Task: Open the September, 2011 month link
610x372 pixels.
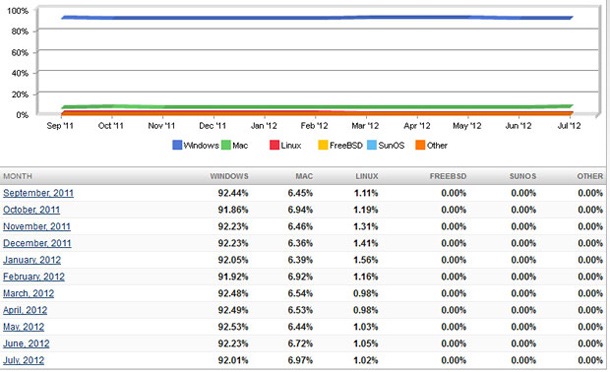Action: coord(38,193)
